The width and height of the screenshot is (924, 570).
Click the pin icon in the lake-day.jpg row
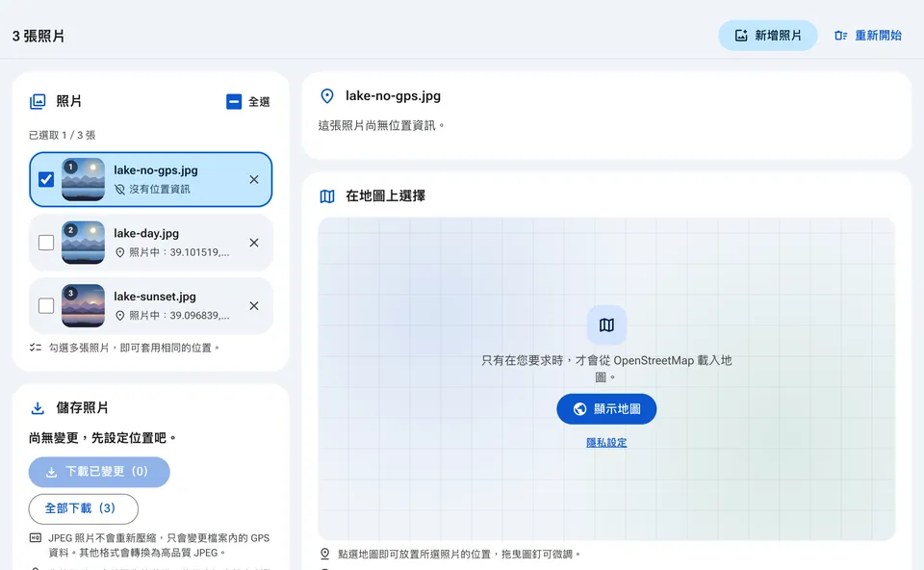(119, 252)
